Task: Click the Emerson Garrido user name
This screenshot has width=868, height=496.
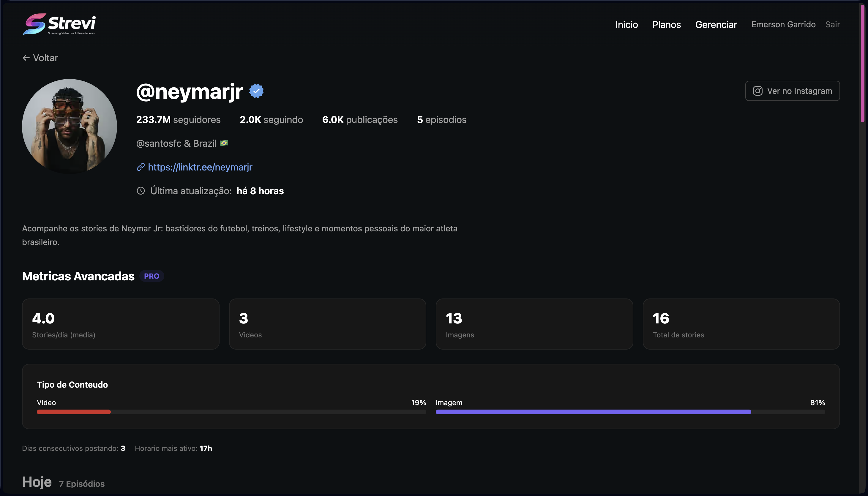Action: pos(783,25)
